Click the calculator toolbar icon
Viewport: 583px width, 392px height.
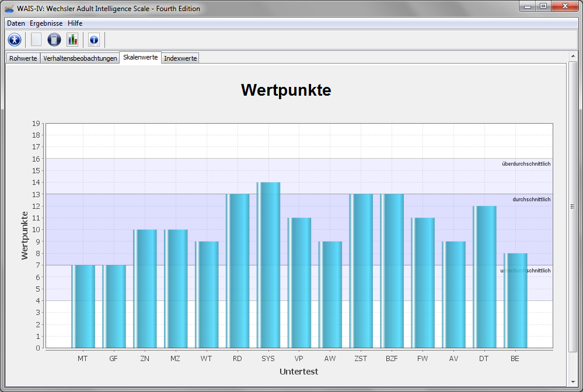click(54, 40)
